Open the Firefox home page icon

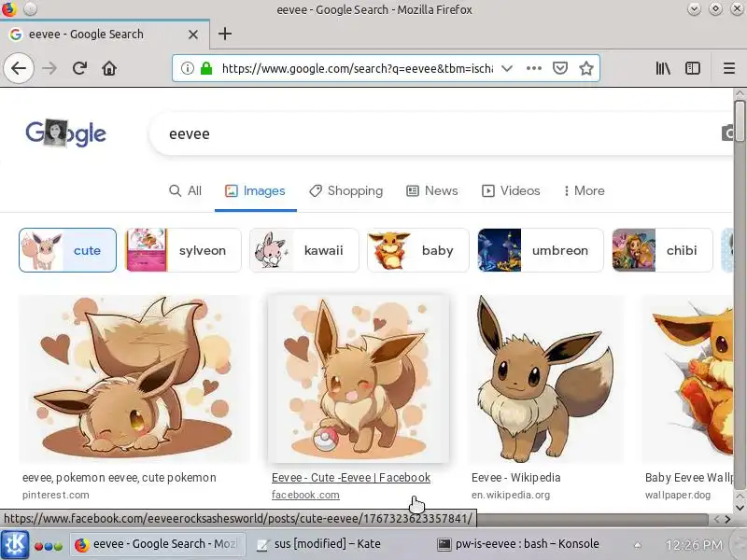109,68
